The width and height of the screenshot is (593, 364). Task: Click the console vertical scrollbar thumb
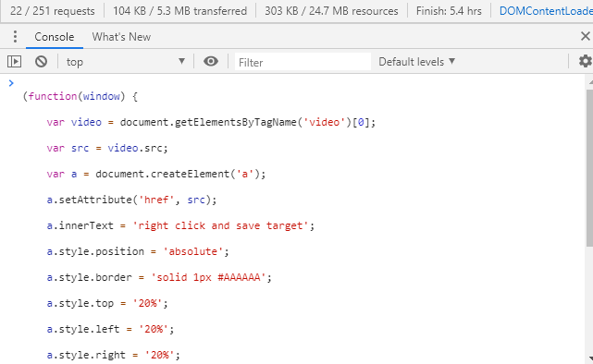[589, 168]
